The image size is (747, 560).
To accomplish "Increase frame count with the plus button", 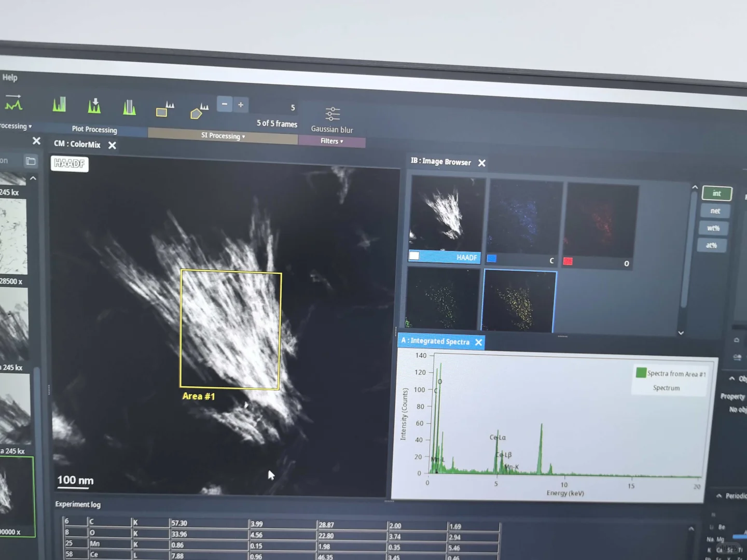I will (x=241, y=105).
